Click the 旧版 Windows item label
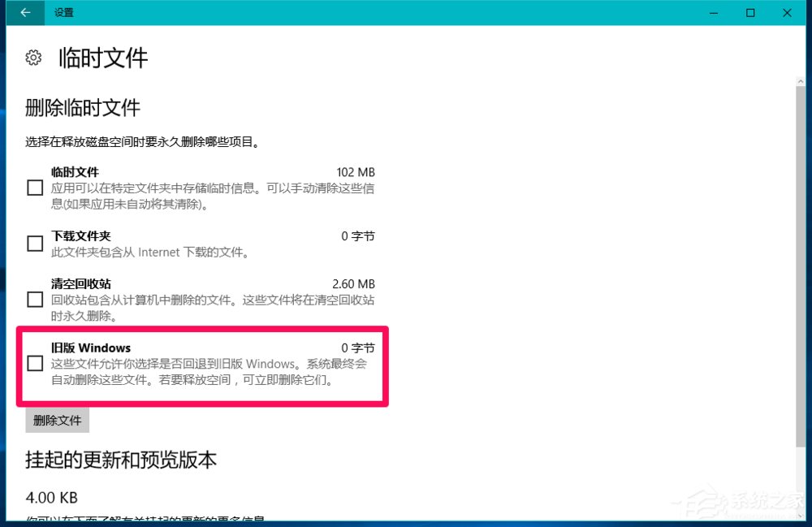The height and width of the screenshot is (527, 812). click(92, 348)
